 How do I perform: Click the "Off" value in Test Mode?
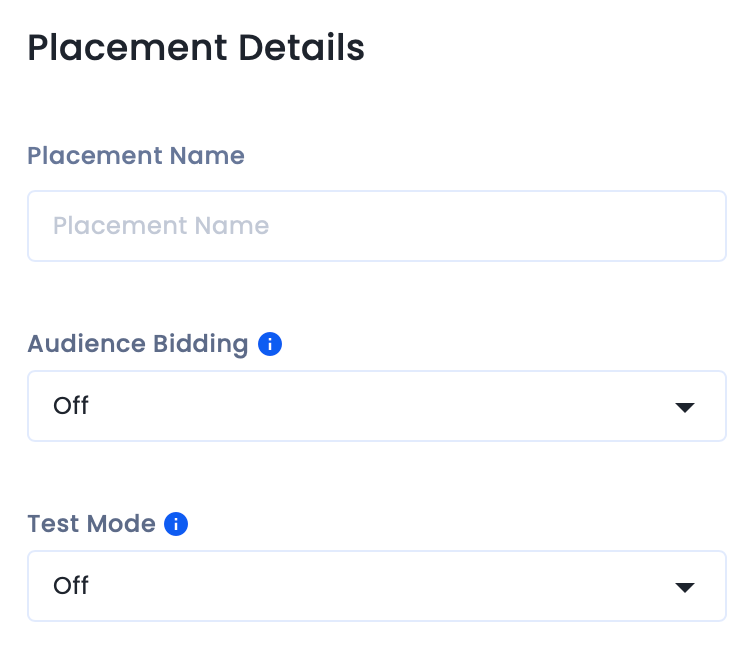[x=71, y=586]
